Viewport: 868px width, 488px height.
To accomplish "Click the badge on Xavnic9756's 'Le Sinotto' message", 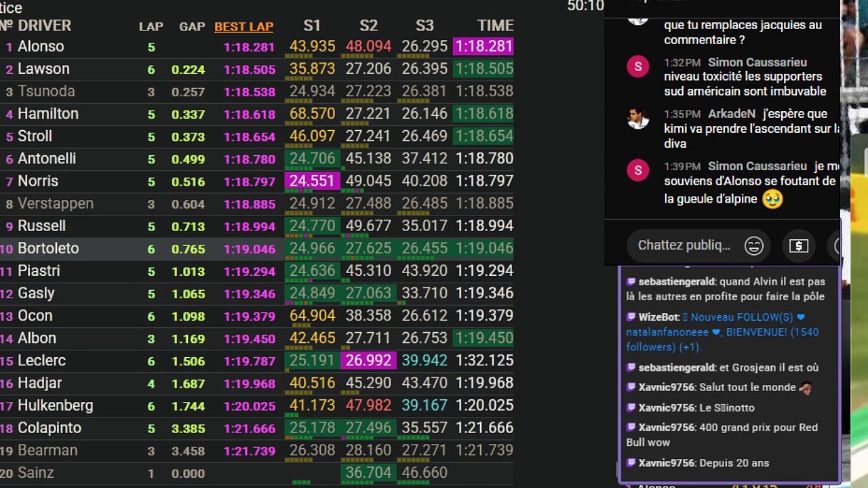I will click(x=631, y=408).
